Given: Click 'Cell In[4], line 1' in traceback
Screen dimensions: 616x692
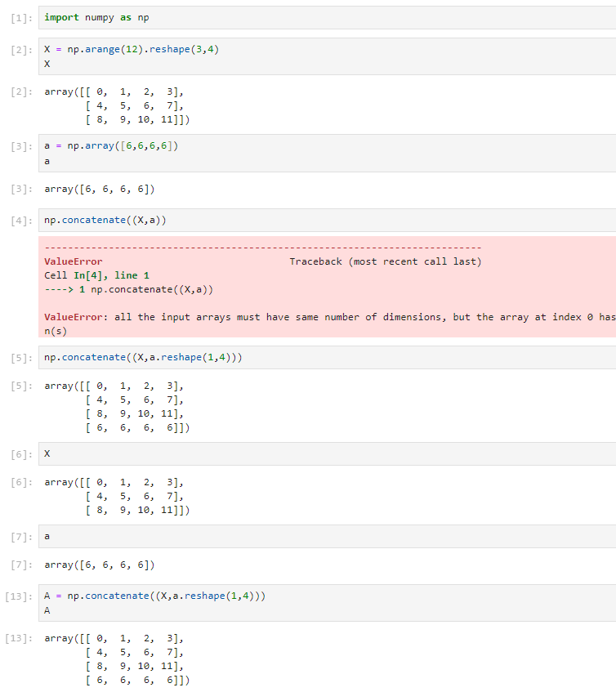Looking at the screenshot, I should (96, 275).
